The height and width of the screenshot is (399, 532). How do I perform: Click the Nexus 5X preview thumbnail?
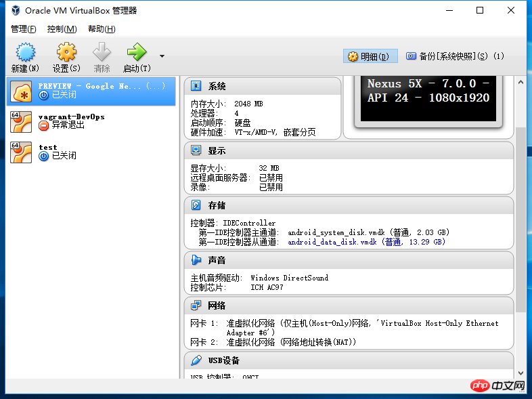[x=428, y=99]
